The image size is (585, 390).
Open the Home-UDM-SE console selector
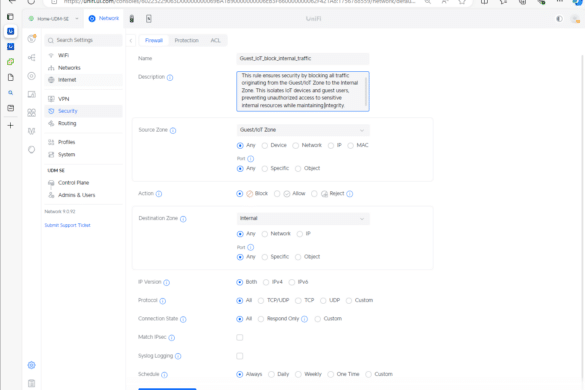[53, 19]
